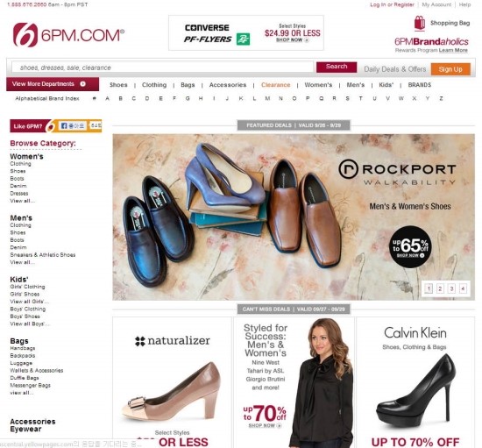Click the Shop Now arrow under 70% off
The image size is (482, 448).
coord(279,425)
